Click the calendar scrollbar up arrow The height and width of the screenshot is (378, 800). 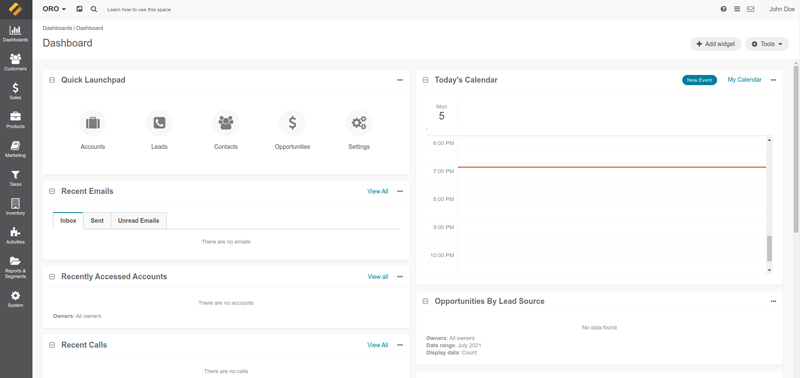pos(769,140)
